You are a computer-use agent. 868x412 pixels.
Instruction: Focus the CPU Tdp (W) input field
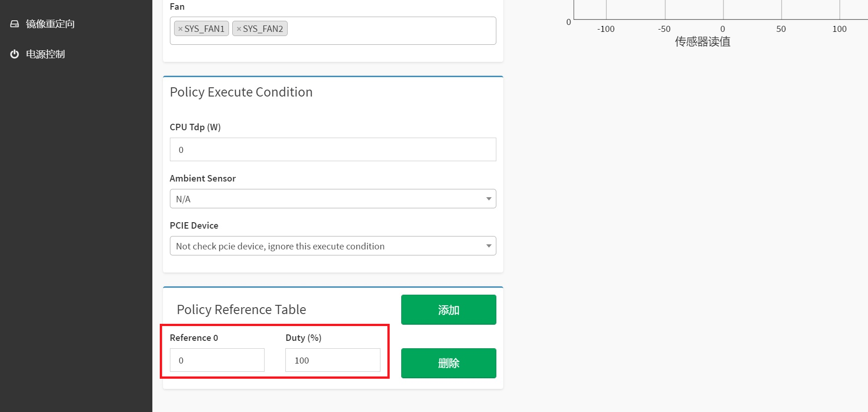pos(333,150)
